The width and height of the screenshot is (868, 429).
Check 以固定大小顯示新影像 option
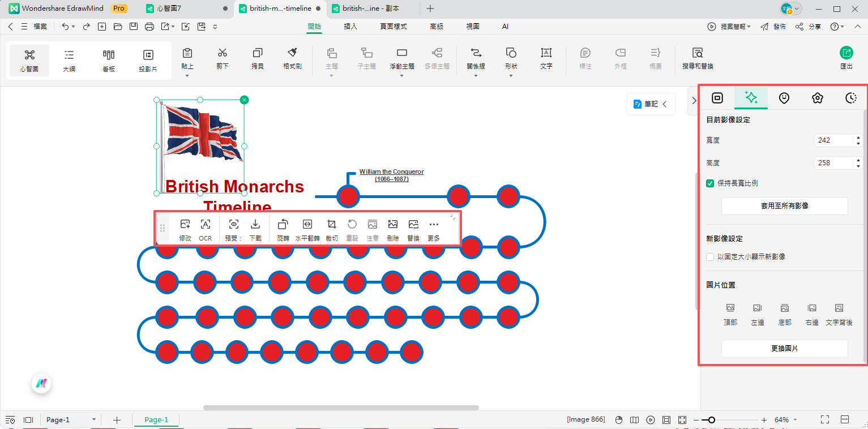pyautogui.click(x=709, y=256)
